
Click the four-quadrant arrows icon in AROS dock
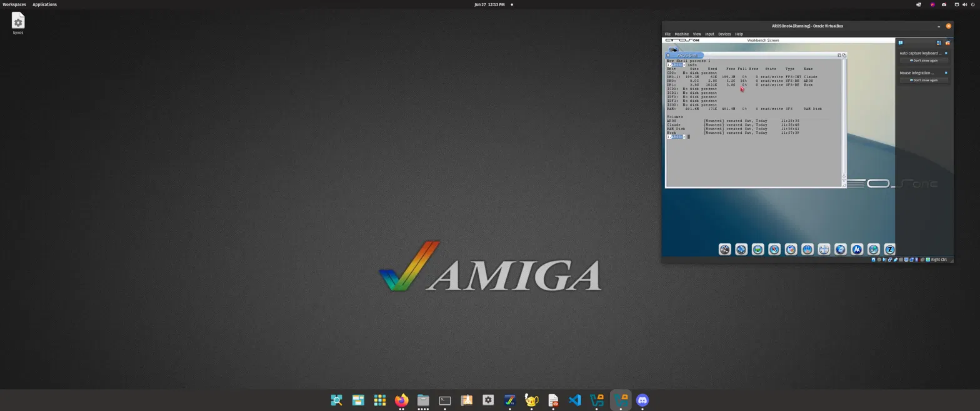click(x=824, y=250)
